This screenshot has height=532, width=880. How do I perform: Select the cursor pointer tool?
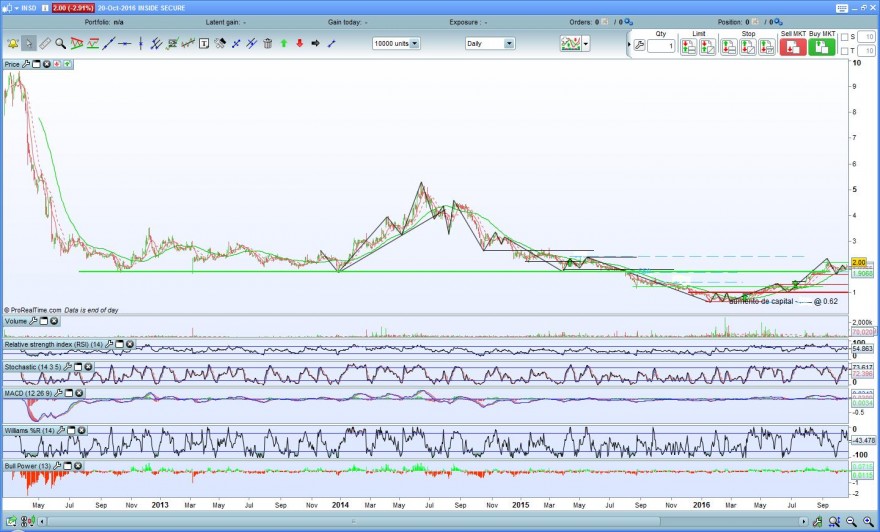[x=29, y=43]
